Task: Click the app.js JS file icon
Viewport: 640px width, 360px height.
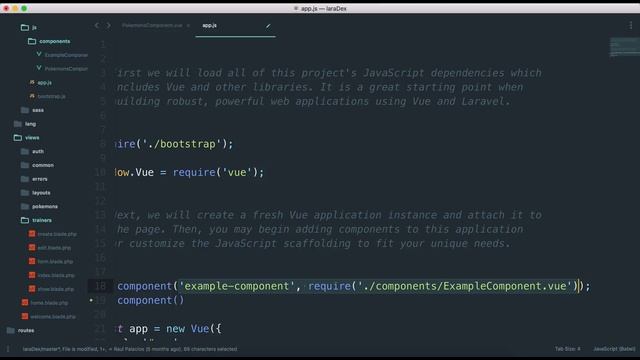Action: point(32,82)
